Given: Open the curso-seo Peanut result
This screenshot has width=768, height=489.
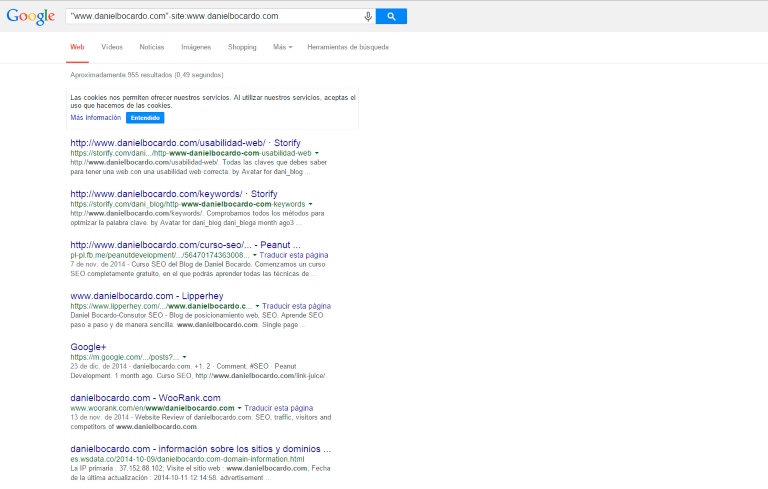Looking at the screenshot, I should click(185, 244).
